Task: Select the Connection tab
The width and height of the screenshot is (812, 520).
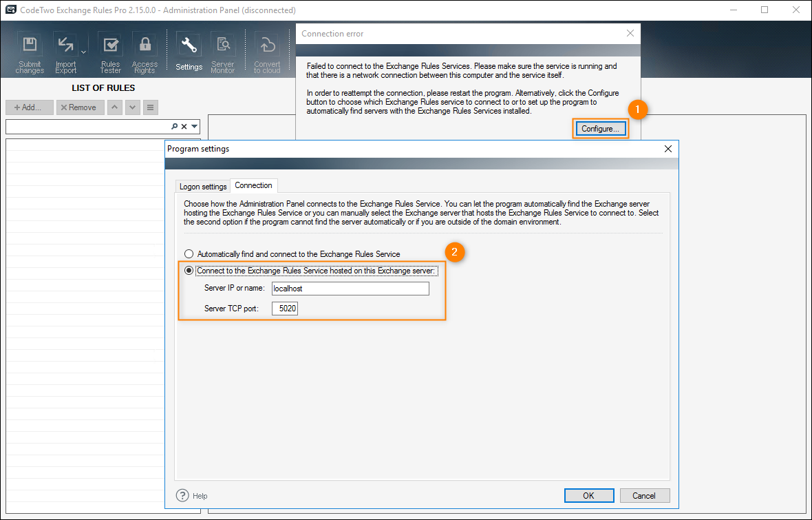Action: pos(253,185)
